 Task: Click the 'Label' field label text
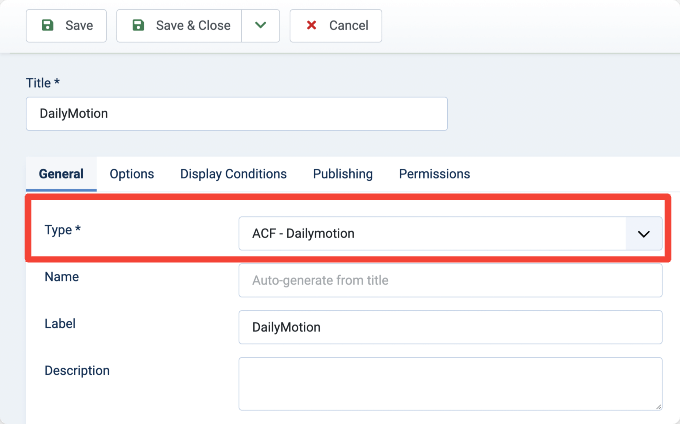[60, 323]
